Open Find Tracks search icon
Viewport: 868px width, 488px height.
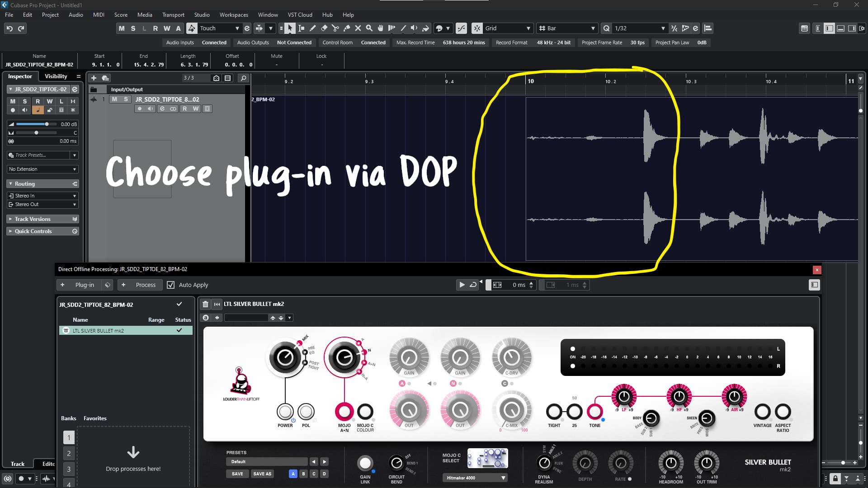tap(243, 78)
